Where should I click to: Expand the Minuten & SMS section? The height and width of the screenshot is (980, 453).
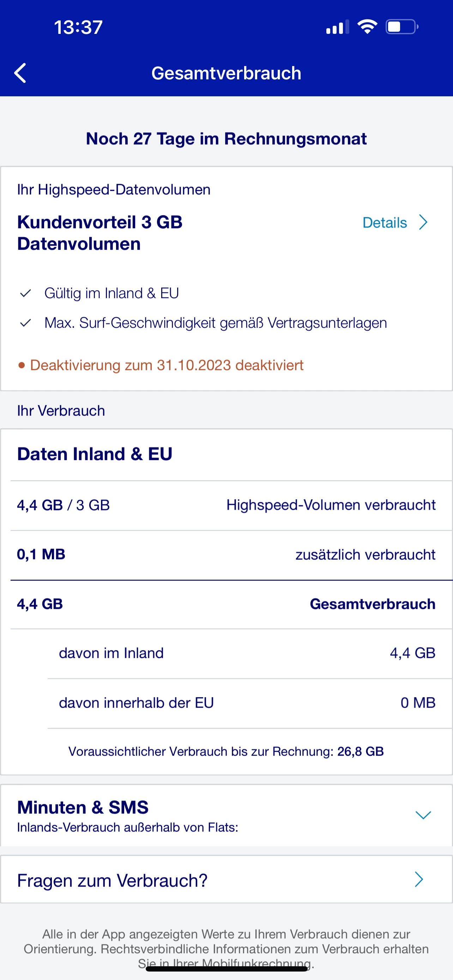(423, 815)
